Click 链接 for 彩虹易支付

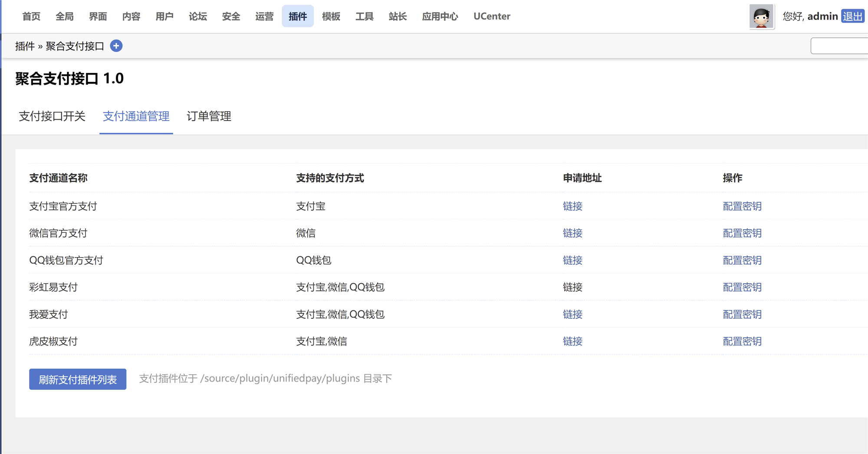[572, 287]
